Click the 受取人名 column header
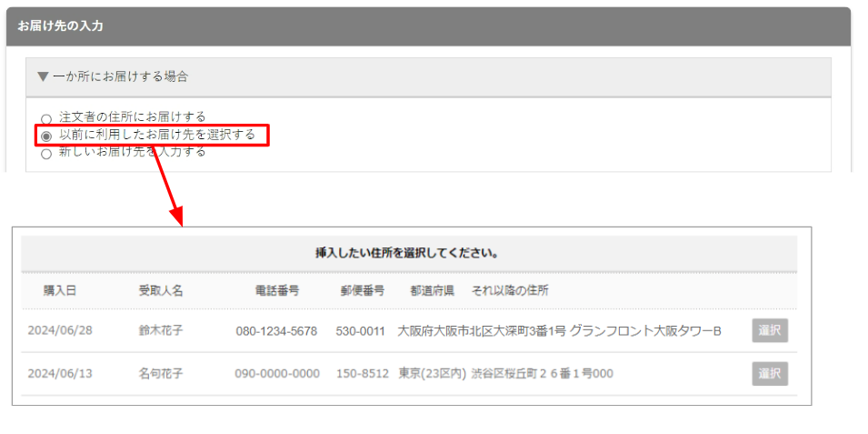The image size is (868, 434). pos(161,291)
